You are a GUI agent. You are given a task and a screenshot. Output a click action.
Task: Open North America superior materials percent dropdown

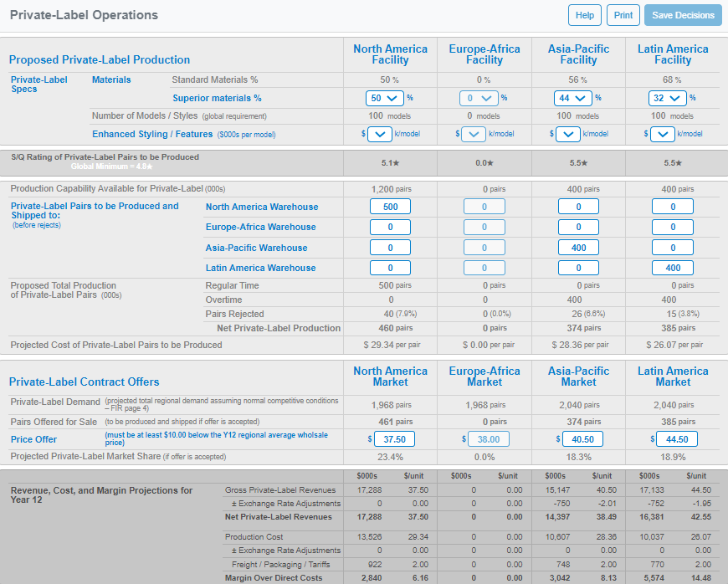point(385,98)
